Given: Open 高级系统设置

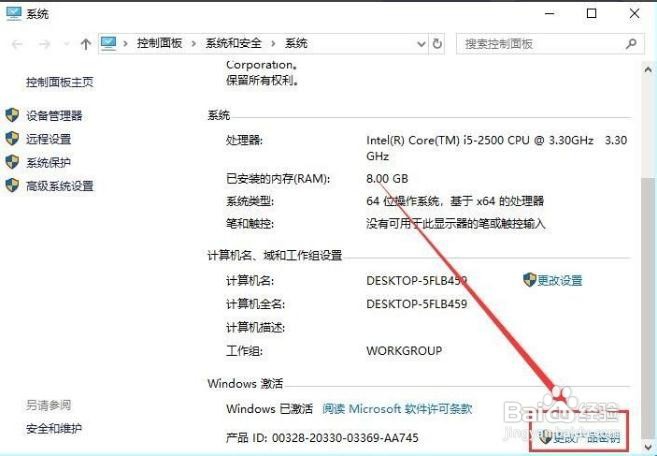Looking at the screenshot, I should (x=59, y=186).
